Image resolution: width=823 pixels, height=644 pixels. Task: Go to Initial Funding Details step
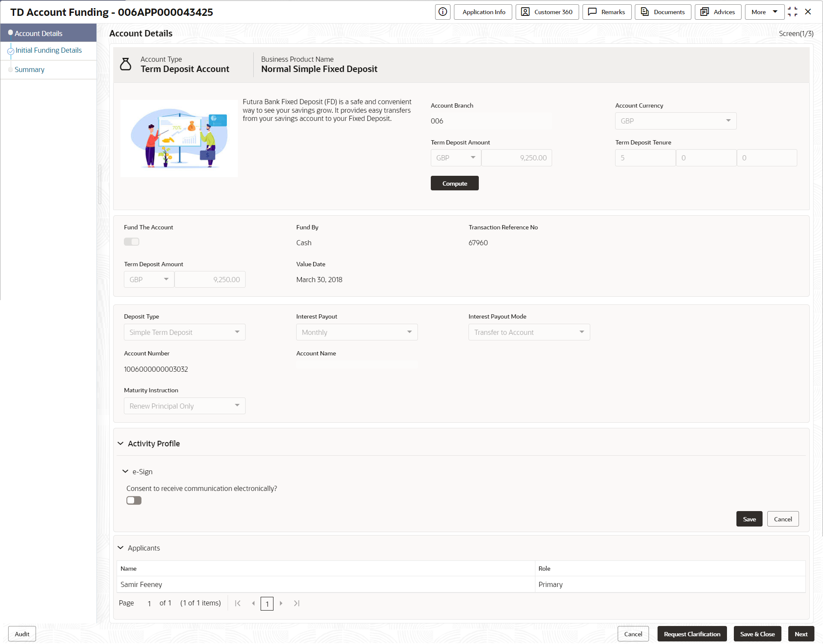point(48,51)
